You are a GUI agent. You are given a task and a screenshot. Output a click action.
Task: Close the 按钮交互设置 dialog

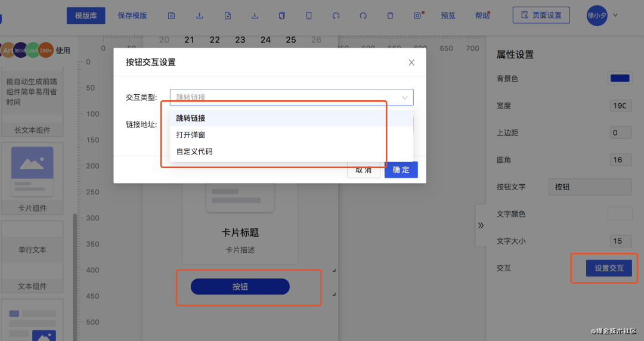pyautogui.click(x=411, y=63)
